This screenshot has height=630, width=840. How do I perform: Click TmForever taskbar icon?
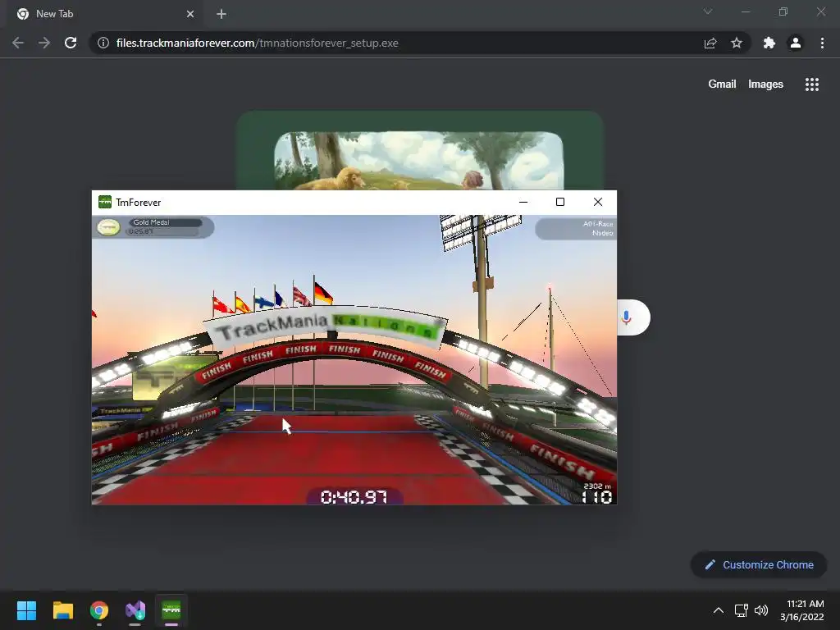click(171, 610)
